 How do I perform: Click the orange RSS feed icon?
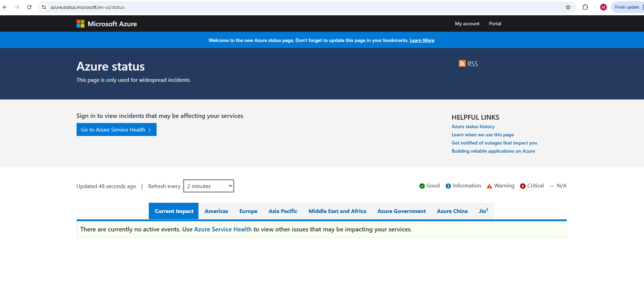[x=462, y=63]
